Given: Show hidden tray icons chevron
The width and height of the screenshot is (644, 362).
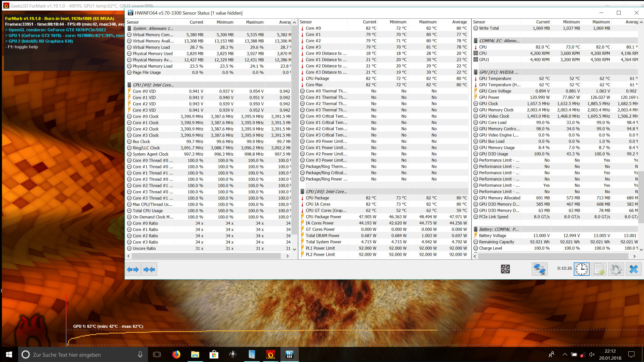Looking at the screenshot, I should click(565, 354).
